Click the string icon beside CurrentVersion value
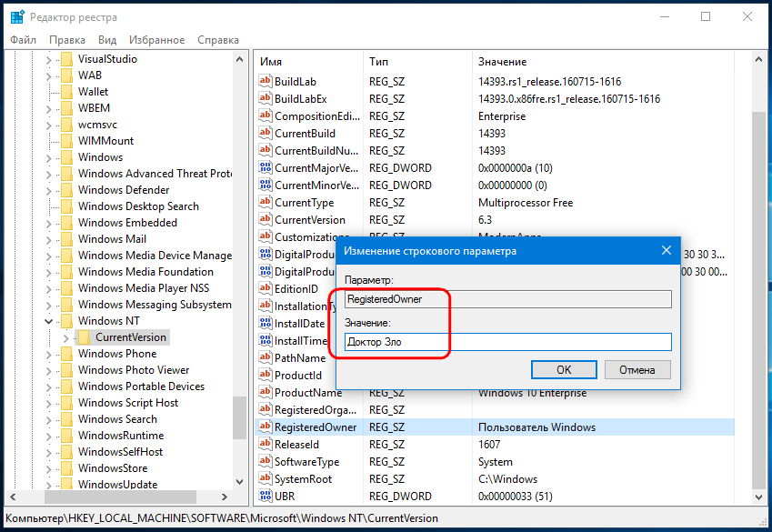The width and height of the screenshot is (772, 532). point(265,219)
